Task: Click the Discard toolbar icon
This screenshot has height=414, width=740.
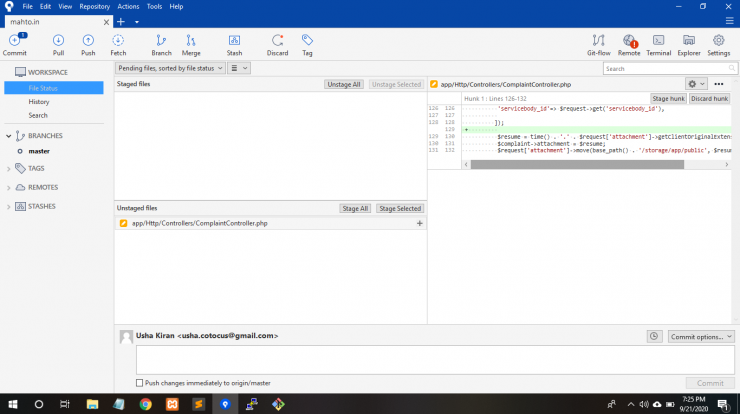Action: point(277,45)
